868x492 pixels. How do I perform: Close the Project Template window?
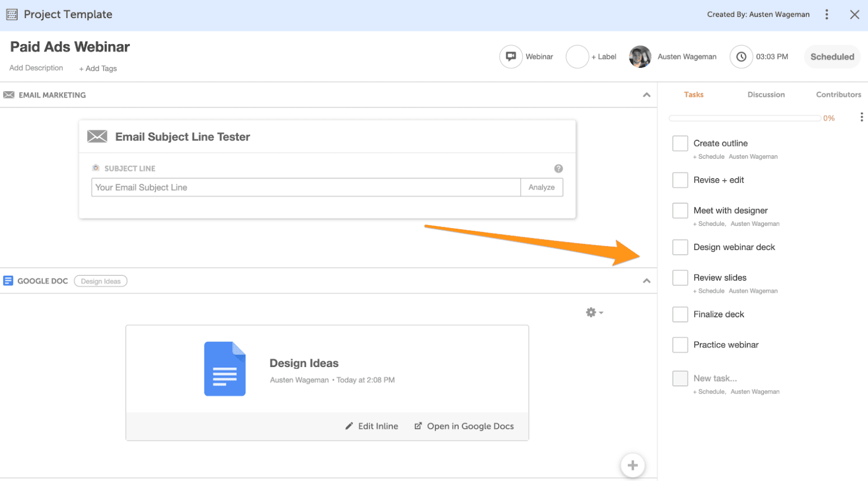pyautogui.click(x=855, y=15)
